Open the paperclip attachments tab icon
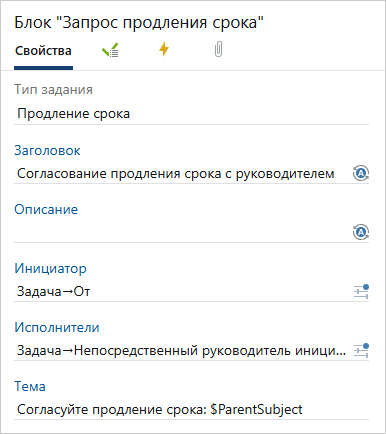 (218, 50)
